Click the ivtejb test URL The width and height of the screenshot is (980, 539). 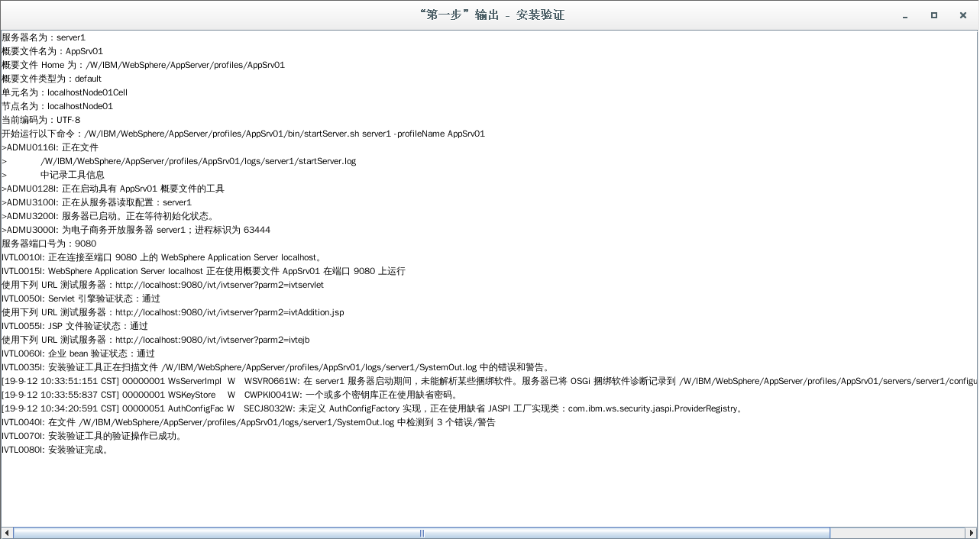coord(214,340)
